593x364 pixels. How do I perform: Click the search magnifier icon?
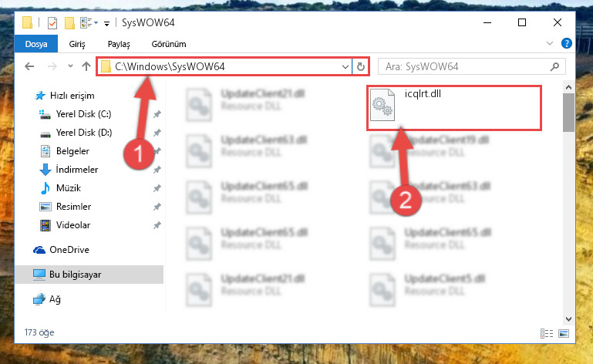[554, 66]
